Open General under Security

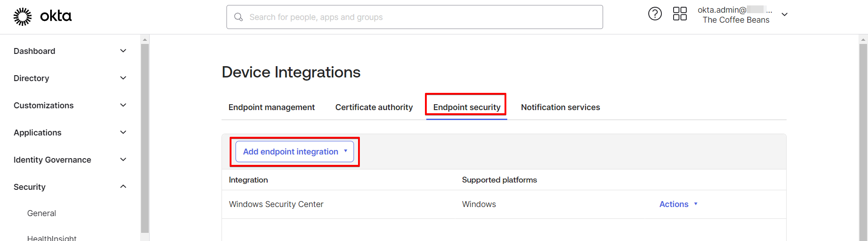(42, 213)
